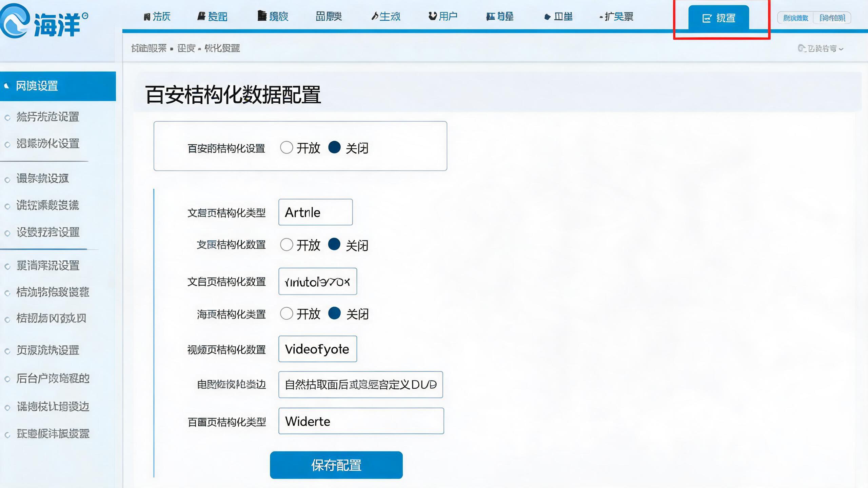This screenshot has height=488, width=868.
Task: Click the 视频页结构化数置 label
Action: tap(226, 350)
